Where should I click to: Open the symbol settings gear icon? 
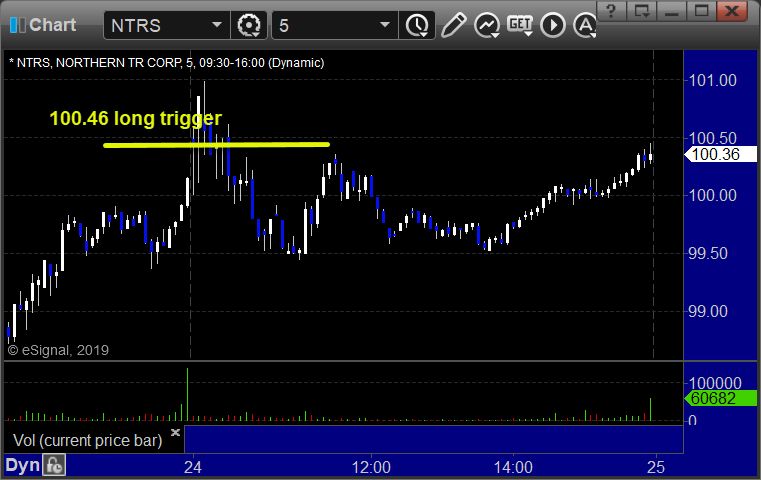point(248,25)
